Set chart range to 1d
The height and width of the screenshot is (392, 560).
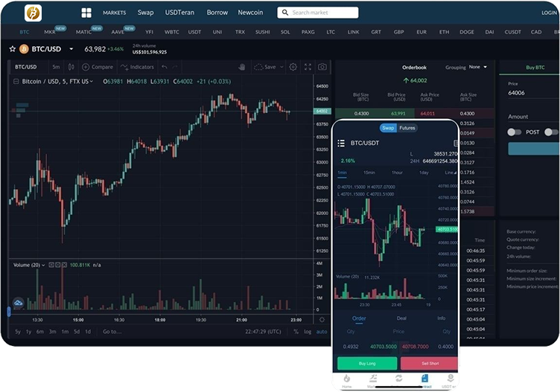point(88,332)
